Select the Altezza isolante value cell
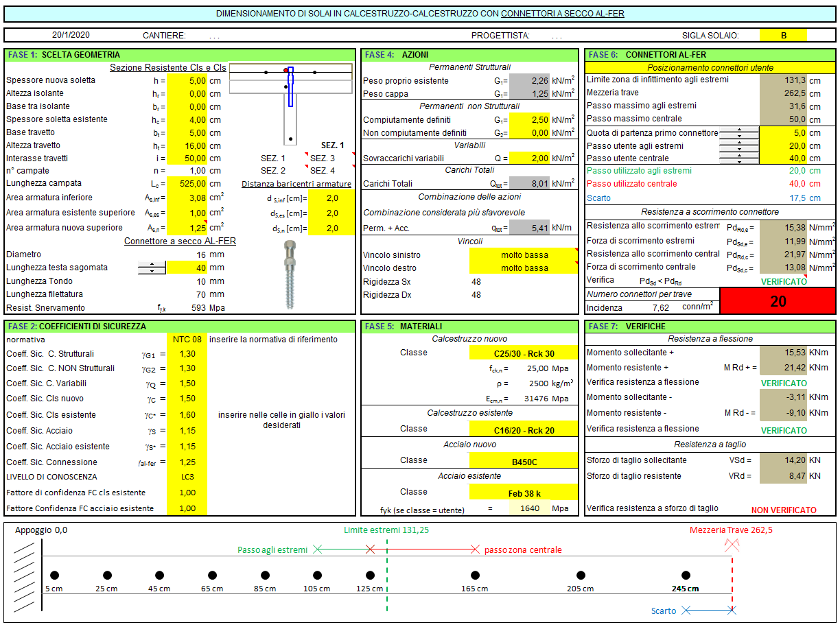The height and width of the screenshot is (627, 840). point(187,93)
